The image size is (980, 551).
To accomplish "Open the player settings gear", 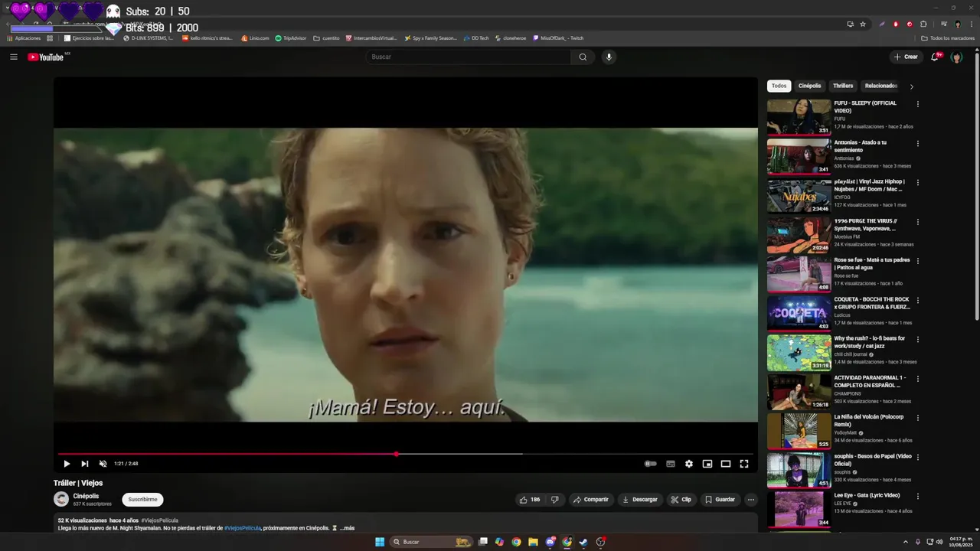I will [689, 464].
